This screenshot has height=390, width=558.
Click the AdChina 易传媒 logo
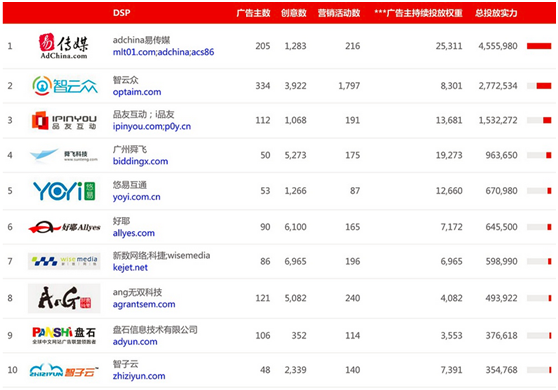(64, 46)
